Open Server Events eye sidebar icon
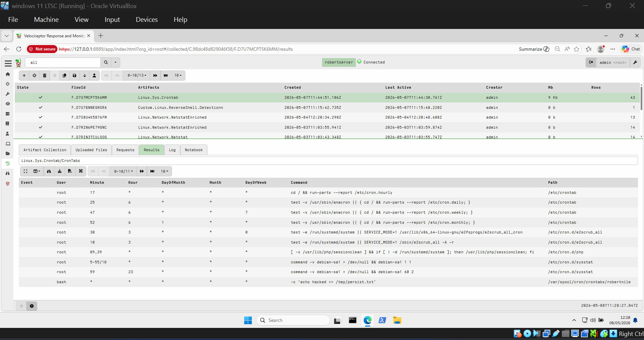Screen dimensions: 644x340 (8, 104)
